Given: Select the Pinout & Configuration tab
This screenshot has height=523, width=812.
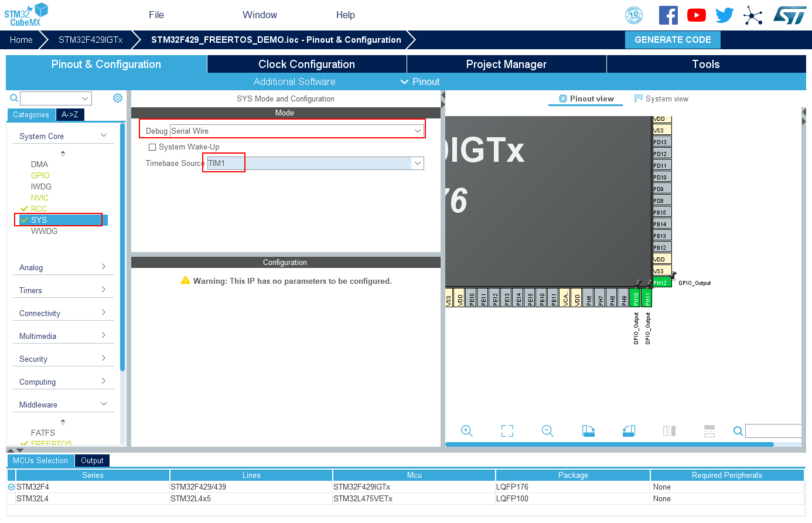Looking at the screenshot, I should (x=106, y=64).
